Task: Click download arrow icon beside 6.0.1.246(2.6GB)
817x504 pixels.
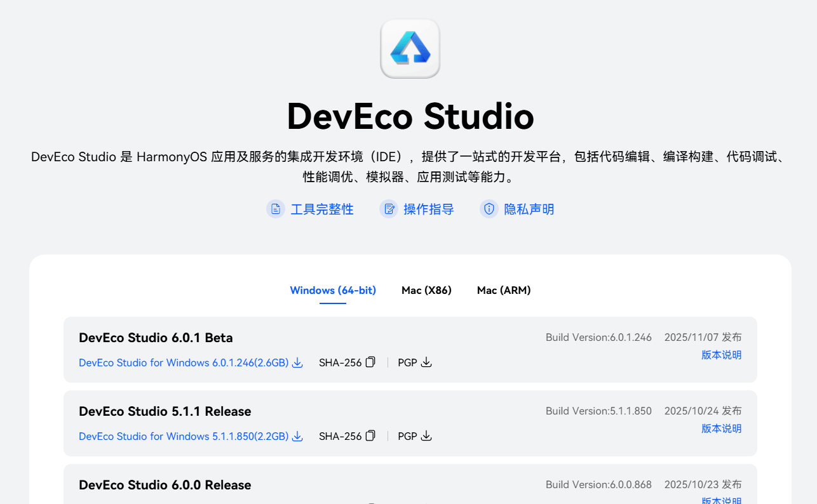Action: (297, 362)
